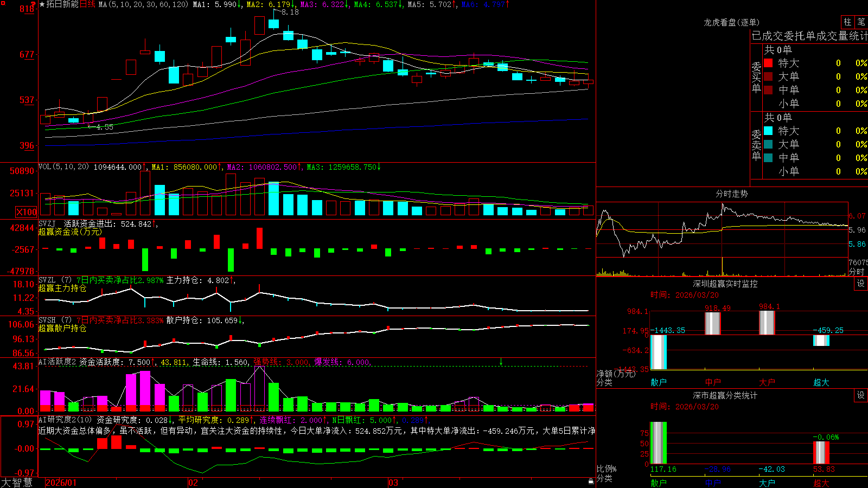The height and width of the screenshot is (488, 868).
Task: Click the 散户 bar showing -1443.35
Action: (x=659, y=352)
